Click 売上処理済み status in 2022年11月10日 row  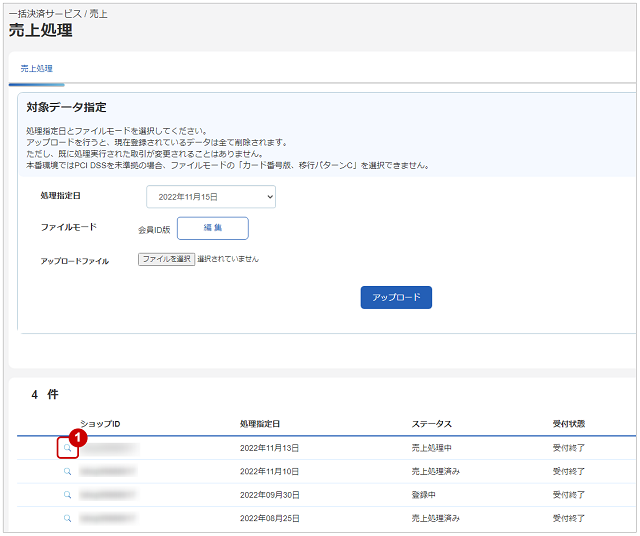tap(436, 472)
